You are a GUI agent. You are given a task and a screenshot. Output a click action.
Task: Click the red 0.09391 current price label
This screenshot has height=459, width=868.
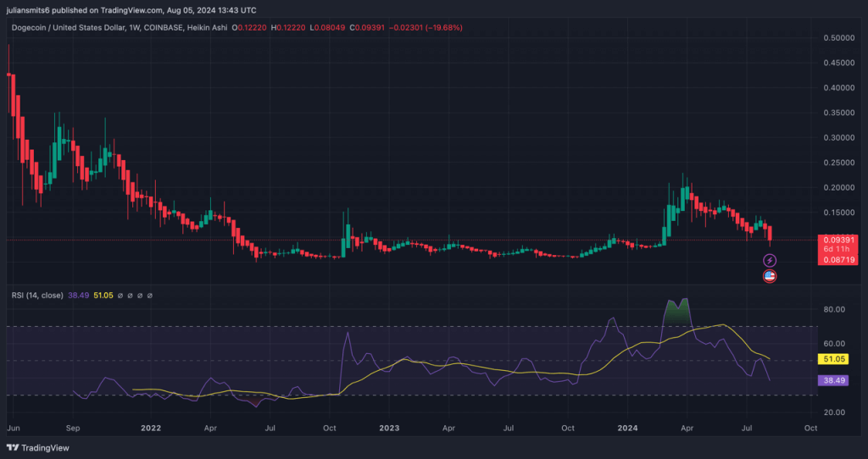837,240
